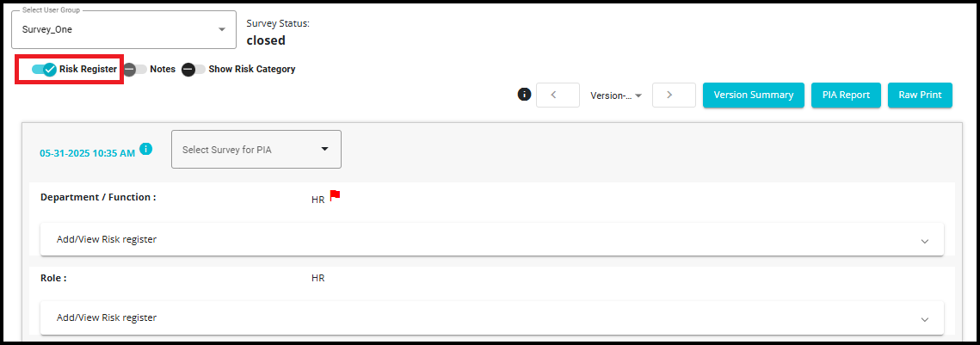
Task: Click the closed Survey Status text
Action: click(266, 40)
